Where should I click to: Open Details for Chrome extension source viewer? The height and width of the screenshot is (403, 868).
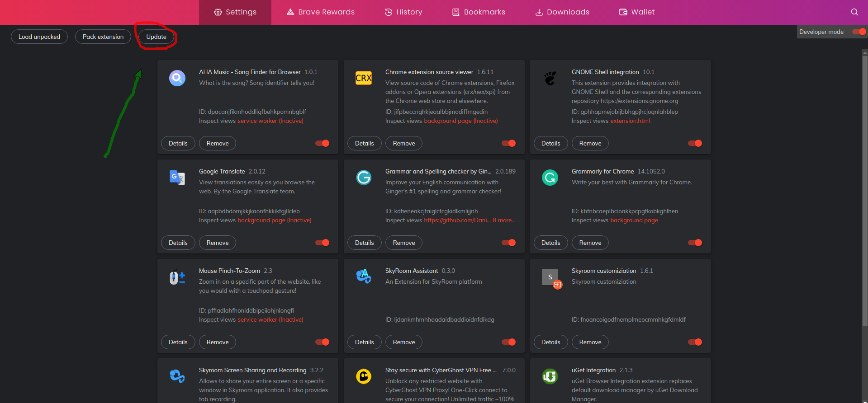pyautogui.click(x=365, y=143)
